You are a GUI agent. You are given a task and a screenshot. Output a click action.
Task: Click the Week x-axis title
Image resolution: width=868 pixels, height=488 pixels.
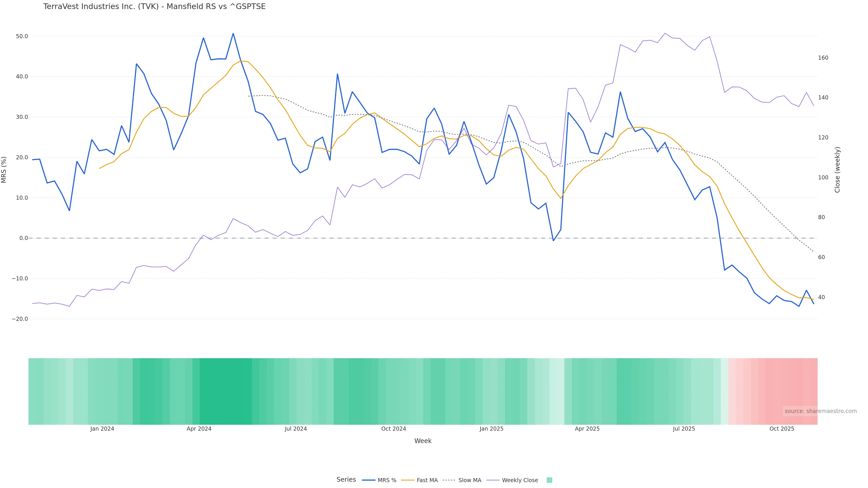423,441
